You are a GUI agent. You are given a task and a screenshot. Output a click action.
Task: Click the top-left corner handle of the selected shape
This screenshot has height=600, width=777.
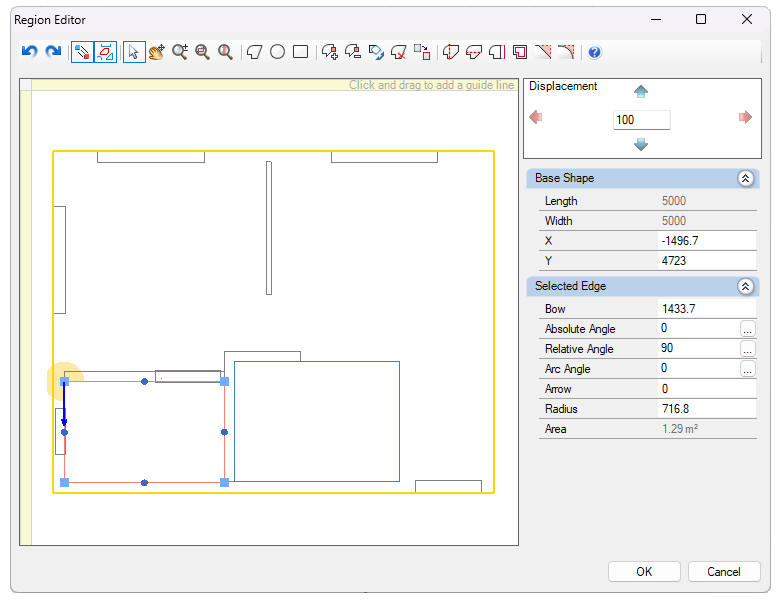point(64,382)
